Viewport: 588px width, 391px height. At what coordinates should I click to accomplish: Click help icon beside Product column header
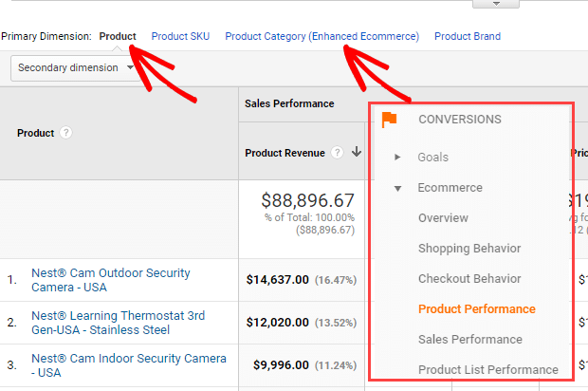65,133
